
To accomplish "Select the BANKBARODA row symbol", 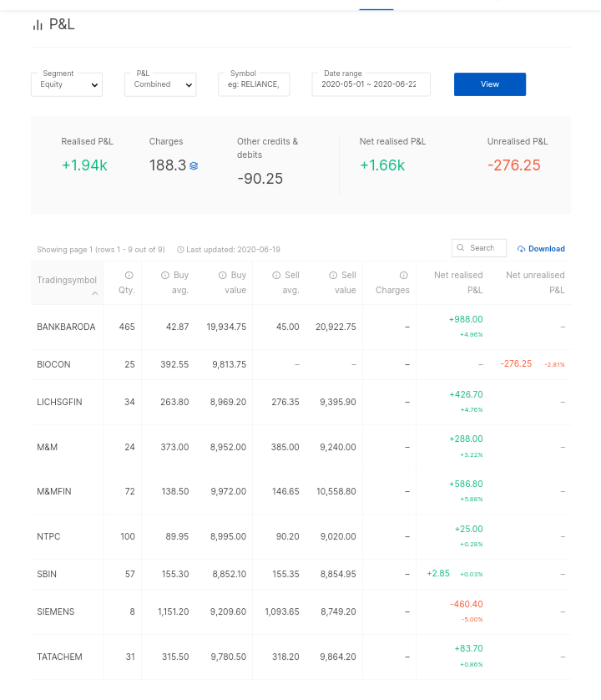I will pos(66,327).
